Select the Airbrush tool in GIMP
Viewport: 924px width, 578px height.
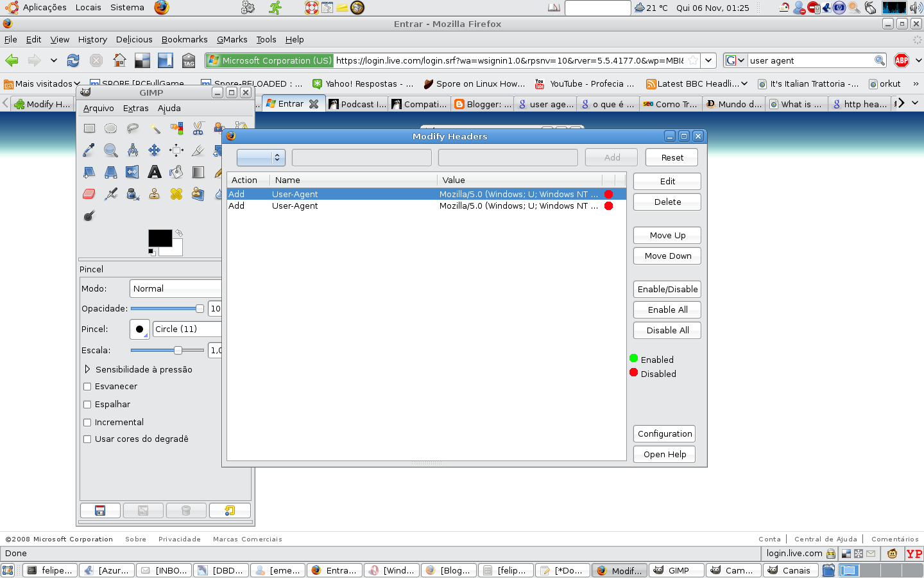(x=111, y=194)
